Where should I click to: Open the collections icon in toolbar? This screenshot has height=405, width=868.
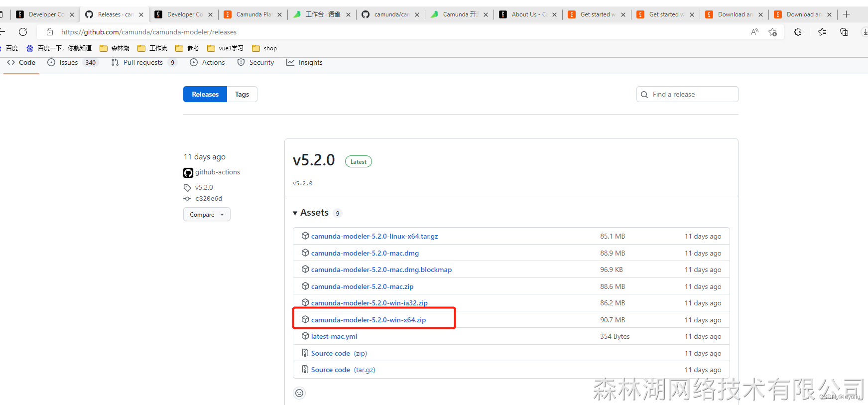pos(844,32)
